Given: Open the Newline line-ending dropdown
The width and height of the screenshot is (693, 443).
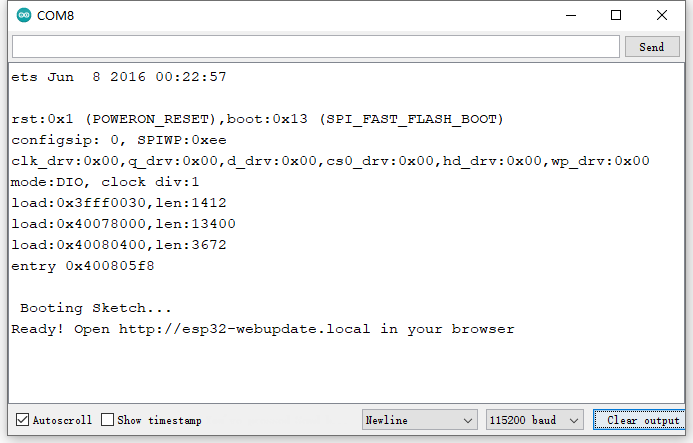Looking at the screenshot, I should point(419,420).
